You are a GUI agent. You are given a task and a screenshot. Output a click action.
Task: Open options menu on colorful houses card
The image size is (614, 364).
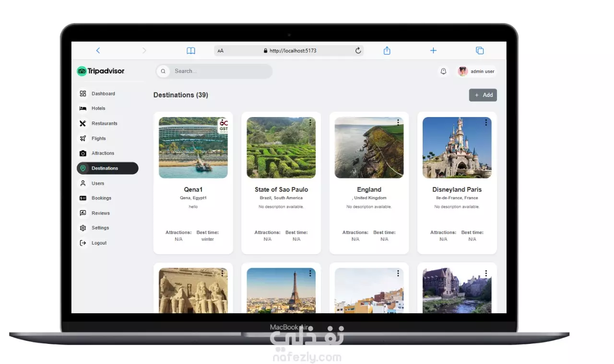(398, 273)
